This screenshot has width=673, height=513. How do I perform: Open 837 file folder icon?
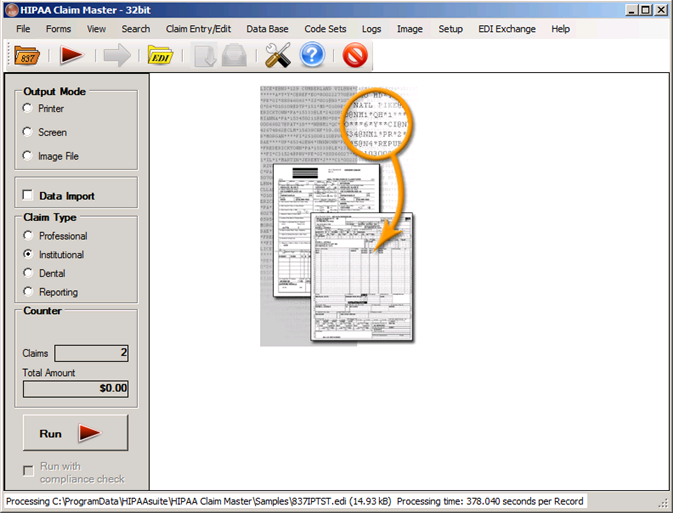point(28,56)
